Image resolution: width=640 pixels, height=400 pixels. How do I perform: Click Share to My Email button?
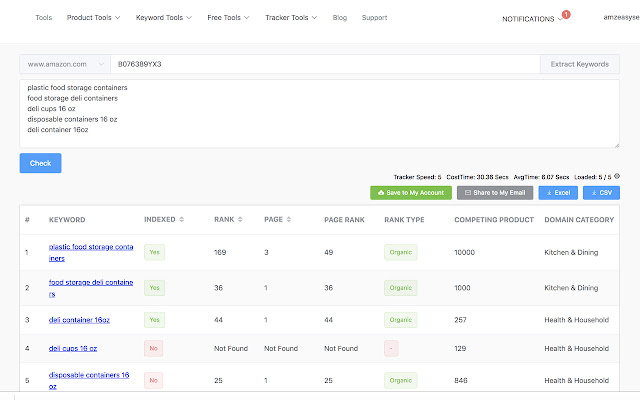495,193
